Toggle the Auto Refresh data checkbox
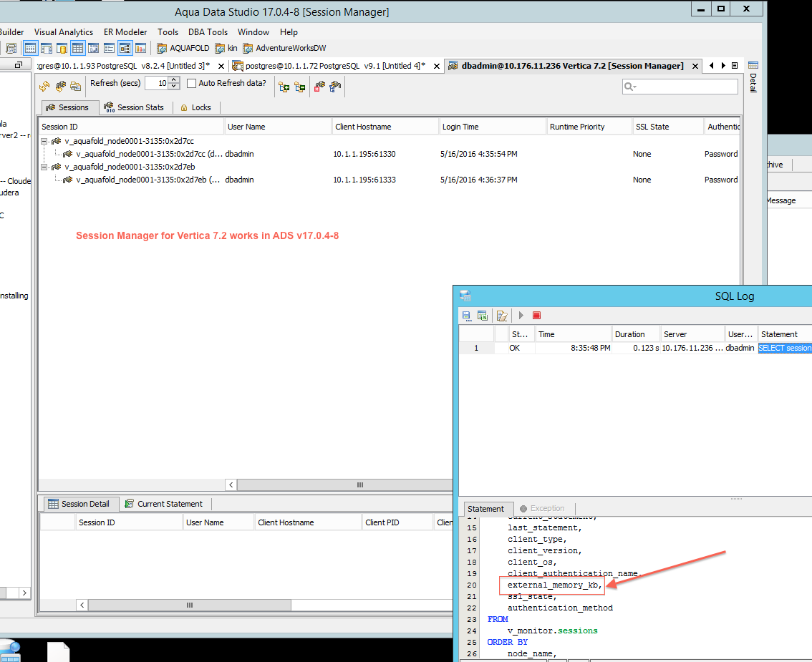Viewport: 812px width, 662px height. [191, 83]
